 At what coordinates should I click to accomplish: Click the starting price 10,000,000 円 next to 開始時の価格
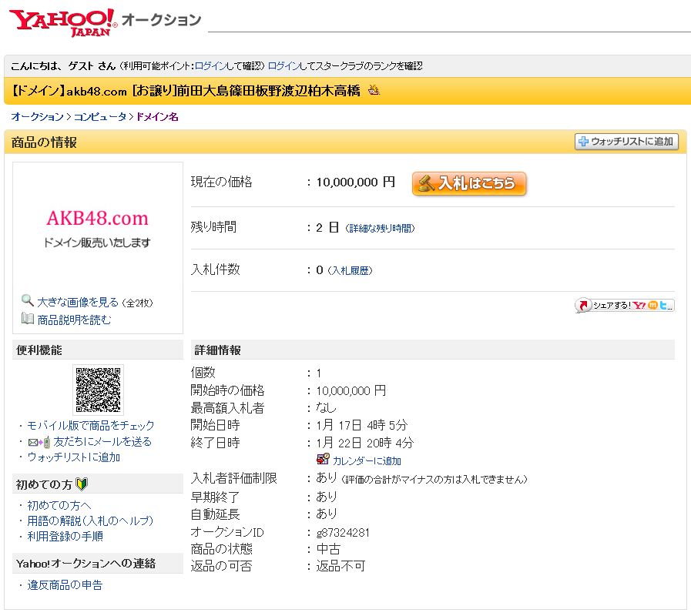[x=351, y=391]
